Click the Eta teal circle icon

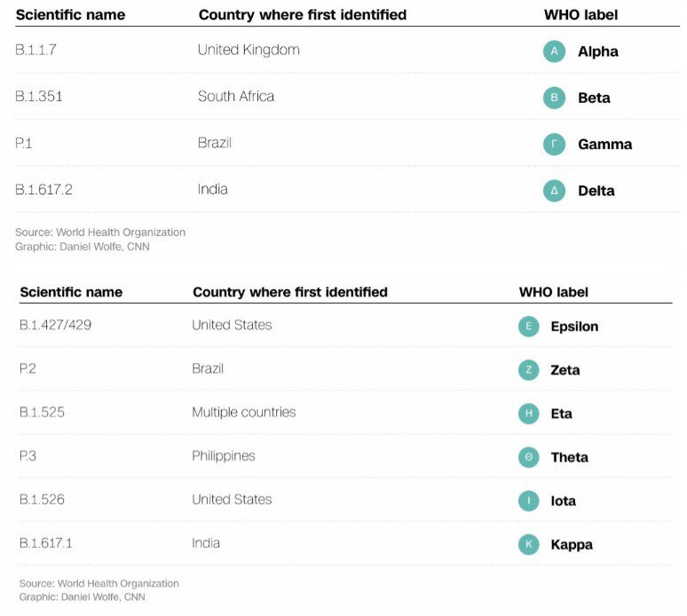[529, 414]
